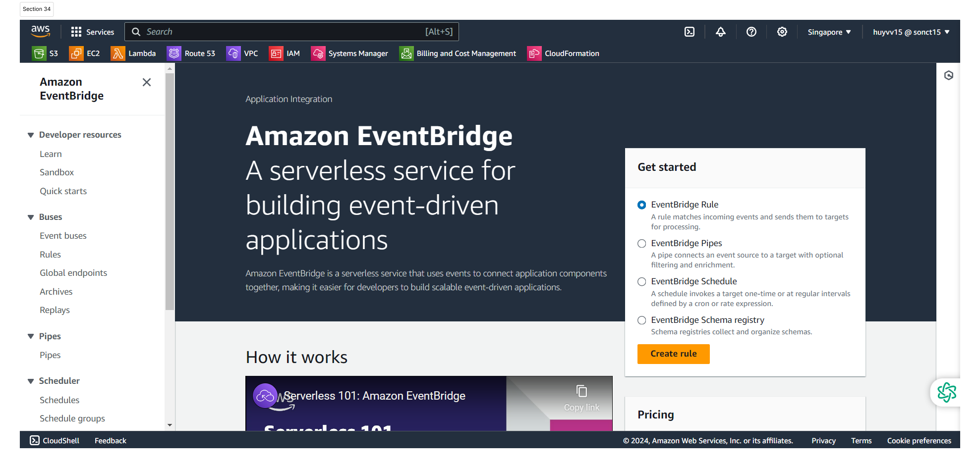The width and height of the screenshot is (980, 468).
Task: Select EventBridge Schema registry radio option
Action: pos(642,320)
